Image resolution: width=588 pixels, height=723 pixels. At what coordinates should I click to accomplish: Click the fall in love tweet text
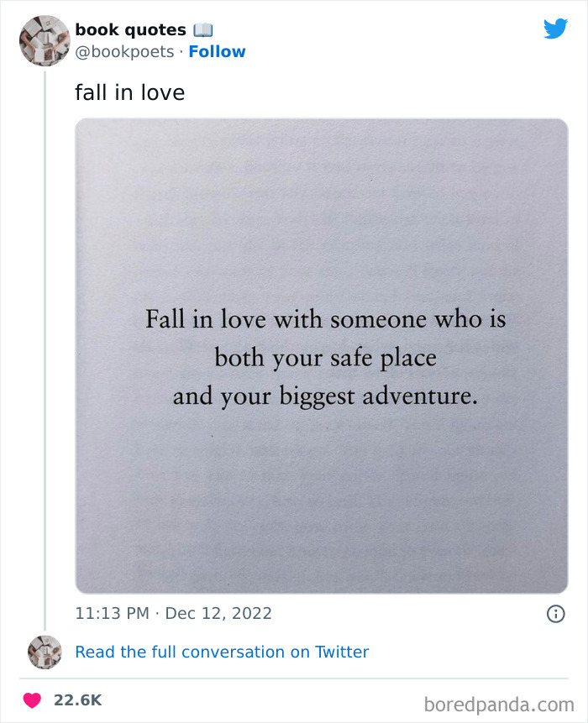coord(130,92)
